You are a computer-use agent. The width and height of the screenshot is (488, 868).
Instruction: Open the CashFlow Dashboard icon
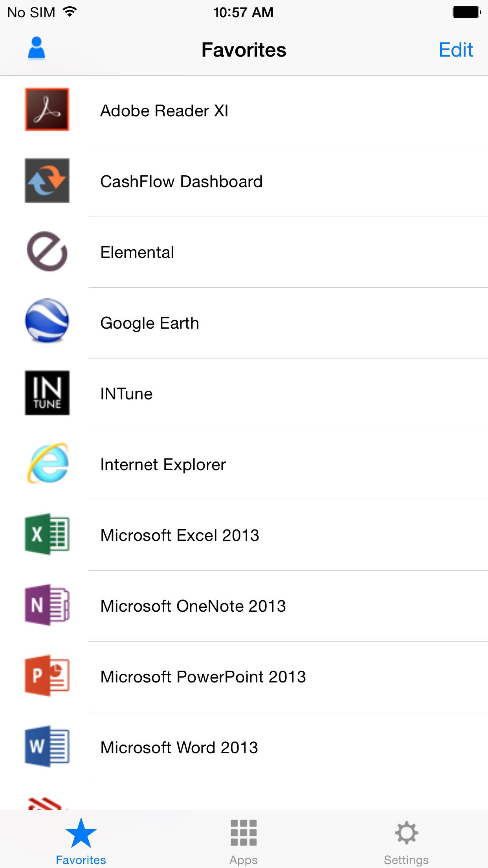47,181
